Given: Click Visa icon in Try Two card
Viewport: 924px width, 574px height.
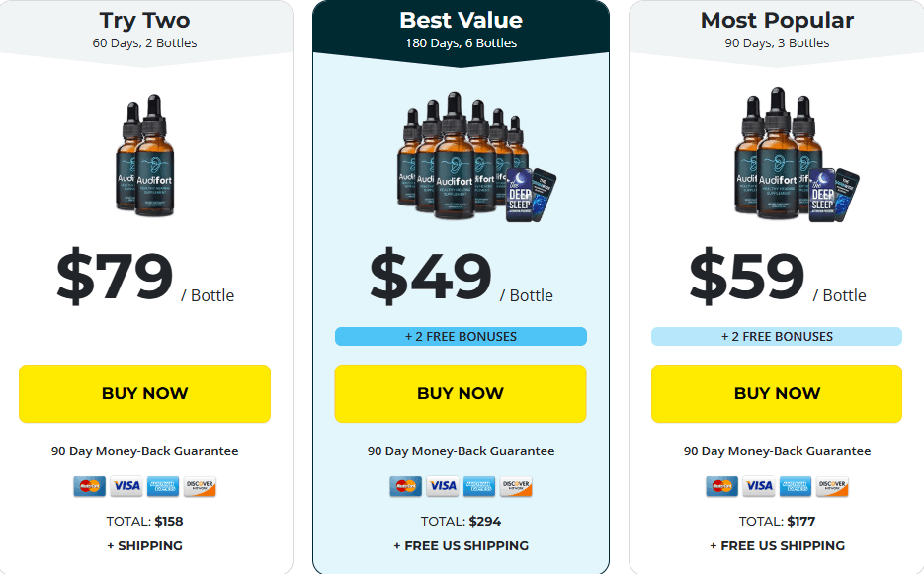Looking at the screenshot, I should tap(126, 486).
